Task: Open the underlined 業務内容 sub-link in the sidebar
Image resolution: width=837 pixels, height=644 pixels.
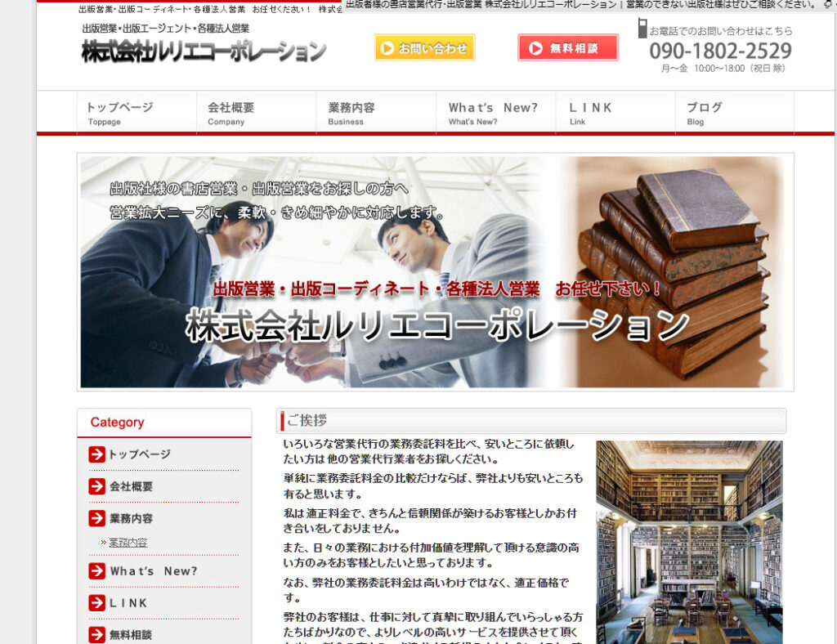Action: click(128, 543)
